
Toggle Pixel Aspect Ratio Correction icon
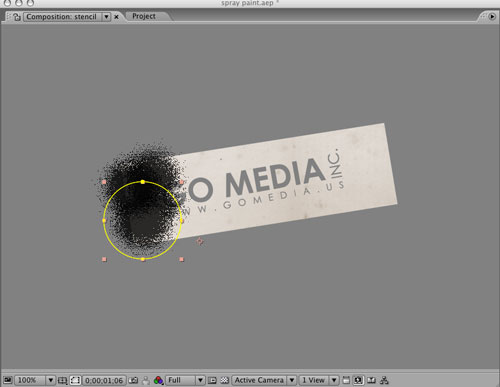(346, 380)
